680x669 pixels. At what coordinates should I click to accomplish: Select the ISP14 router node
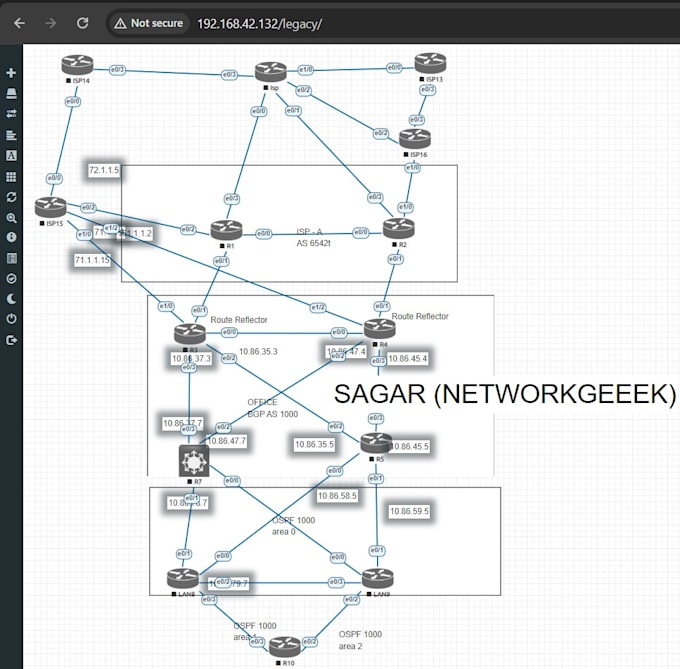pos(77,65)
